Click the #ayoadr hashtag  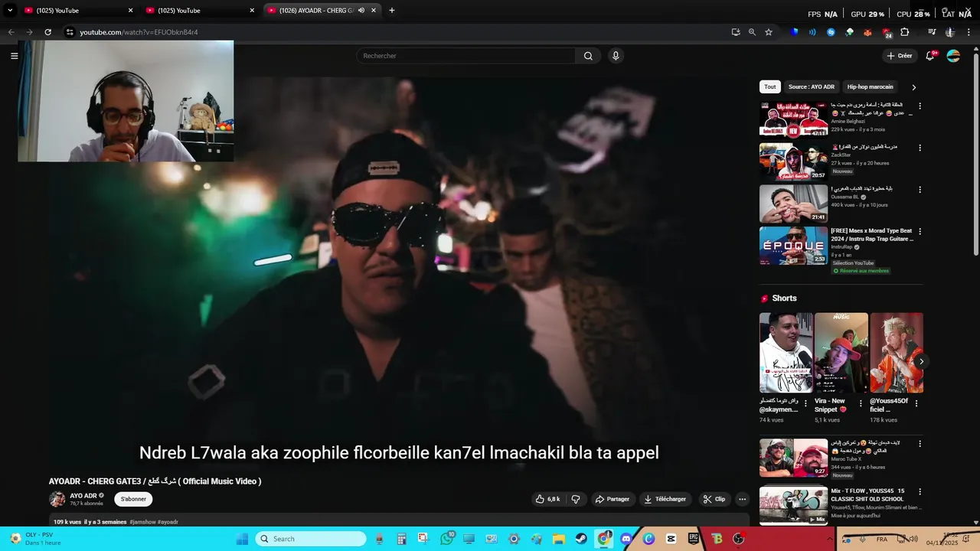(x=168, y=522)
